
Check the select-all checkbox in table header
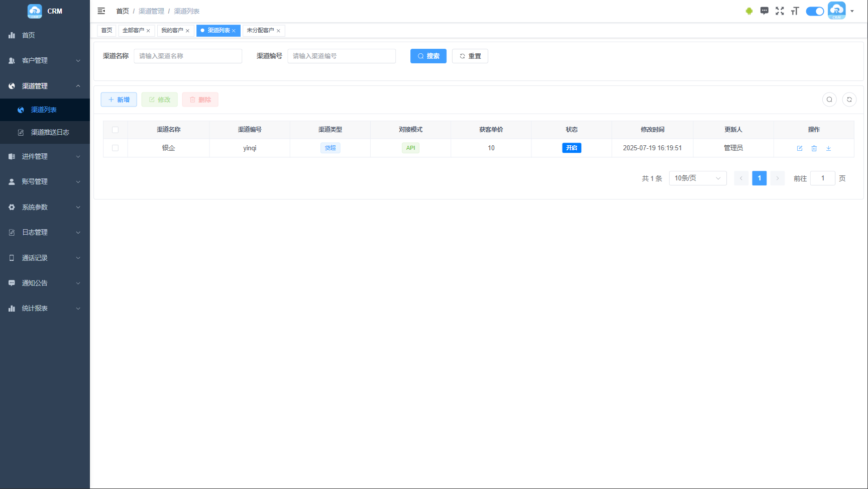(115, 130)
